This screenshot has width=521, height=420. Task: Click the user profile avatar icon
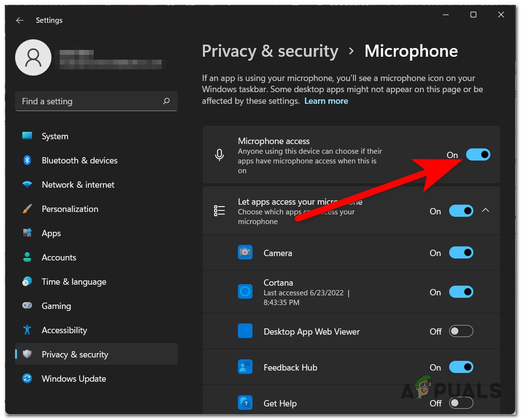coord(34,58)
